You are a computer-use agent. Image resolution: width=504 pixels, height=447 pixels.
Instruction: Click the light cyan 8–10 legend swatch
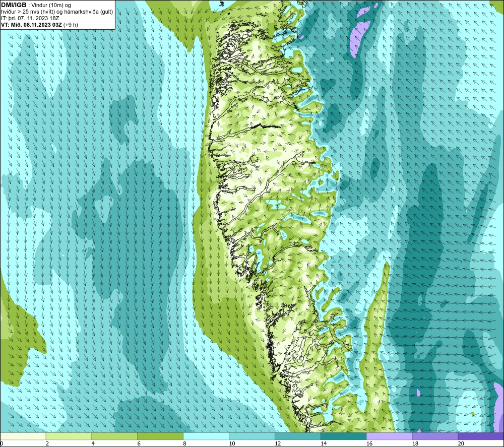(206, 436)
